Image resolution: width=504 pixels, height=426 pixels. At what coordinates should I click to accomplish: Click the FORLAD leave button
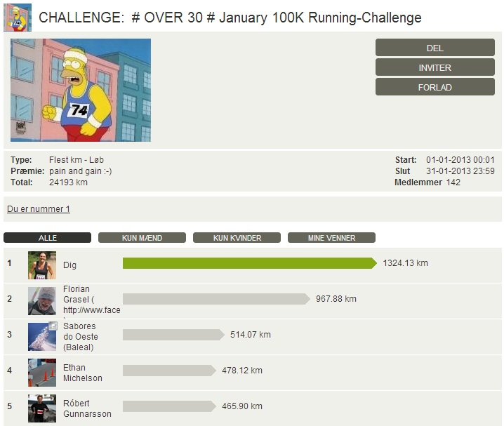(x=435, y=87)
